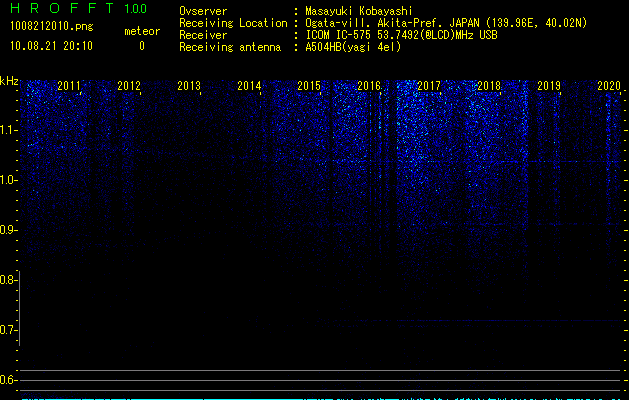Viewport: 629px width, 400px height.
Task: Click the meteor count value 0
Action: (x=142, y=46)
